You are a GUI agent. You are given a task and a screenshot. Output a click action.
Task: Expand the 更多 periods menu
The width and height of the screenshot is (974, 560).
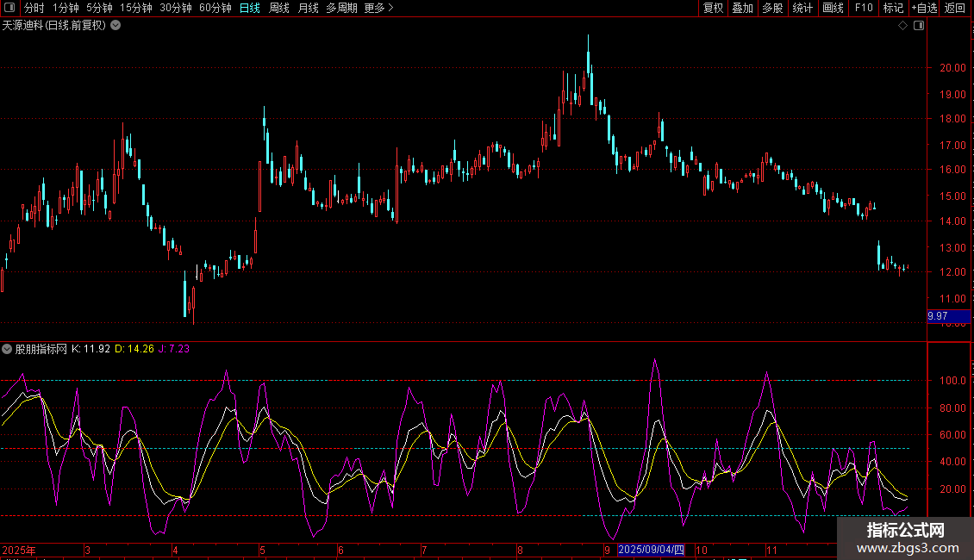(378, 8)
